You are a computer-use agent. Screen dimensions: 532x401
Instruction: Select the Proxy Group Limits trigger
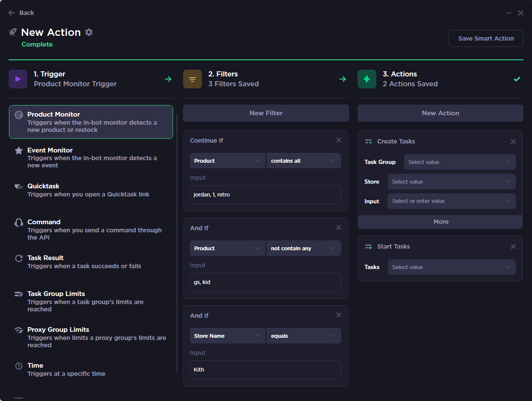coord(91,337)
